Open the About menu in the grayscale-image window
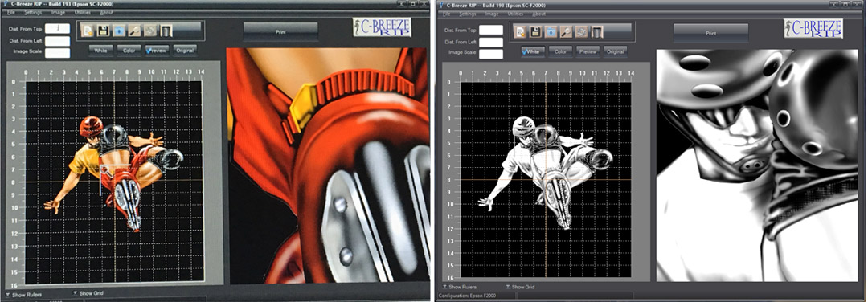This screenshot has height=302, width=868. [538, 14]
